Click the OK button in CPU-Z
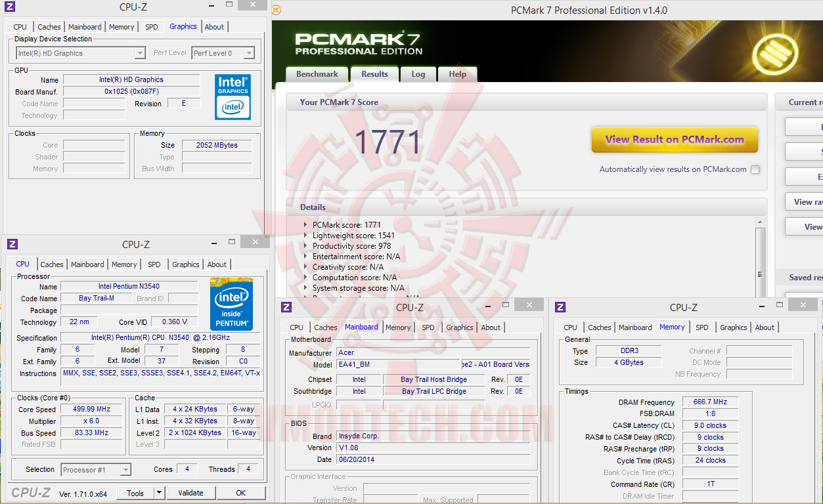Image resolution: width=823 pixels, height=504 pixels. click(x=241, y=493)
